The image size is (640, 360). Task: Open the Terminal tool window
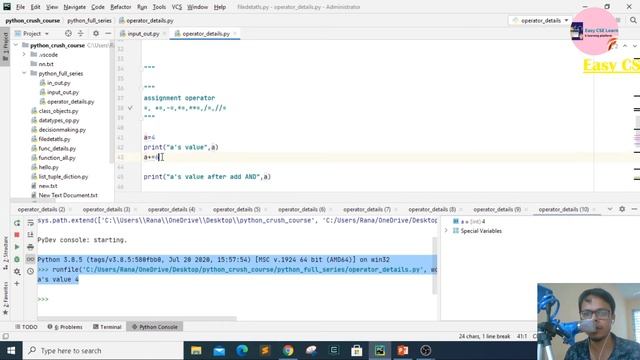pos(107,327)
